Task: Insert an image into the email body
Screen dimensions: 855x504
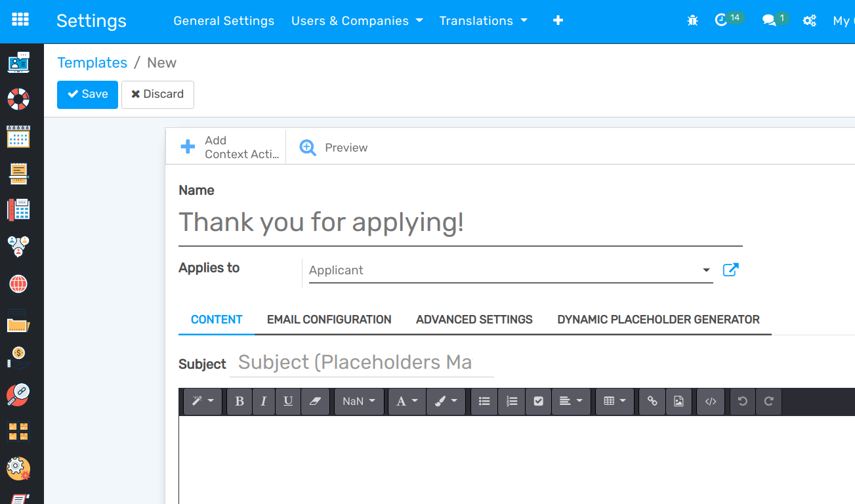Action: coord(678,401)
